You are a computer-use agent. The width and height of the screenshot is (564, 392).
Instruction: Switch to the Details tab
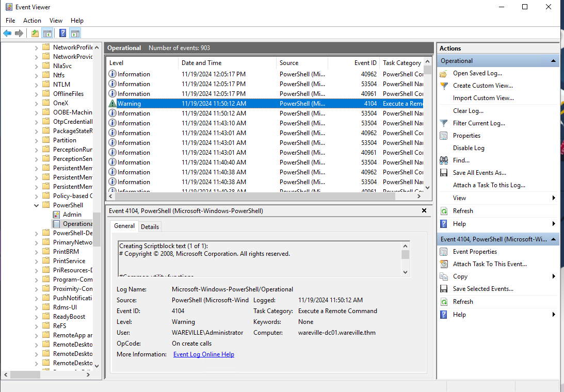[x=150, y=226]
